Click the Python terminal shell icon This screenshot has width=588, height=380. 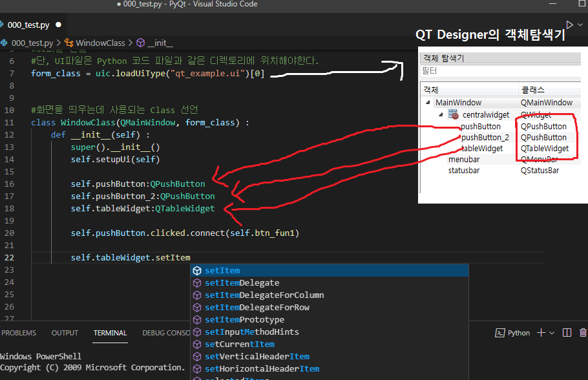tap(500, 333)
